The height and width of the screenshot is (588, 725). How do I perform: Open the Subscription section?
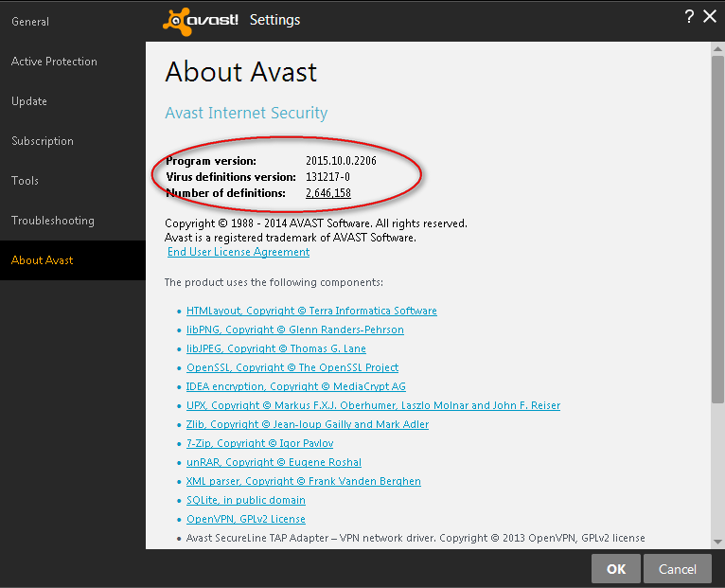point(43,141)
